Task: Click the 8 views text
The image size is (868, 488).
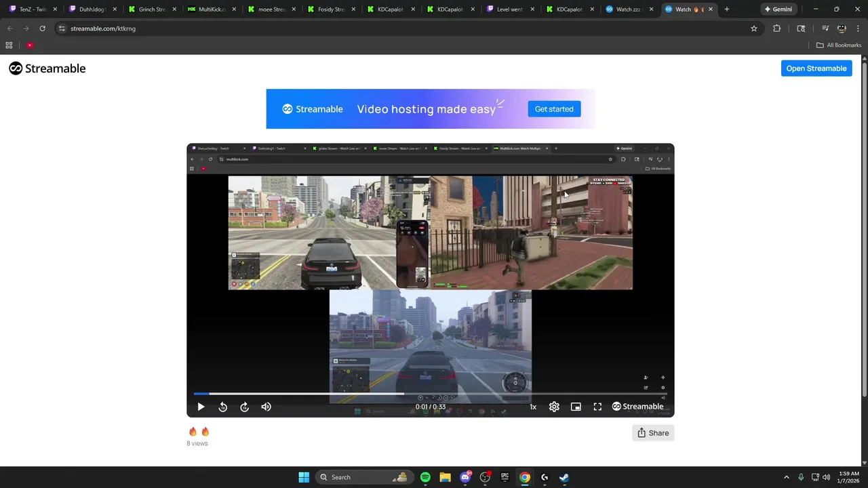Action: (197, 443)
